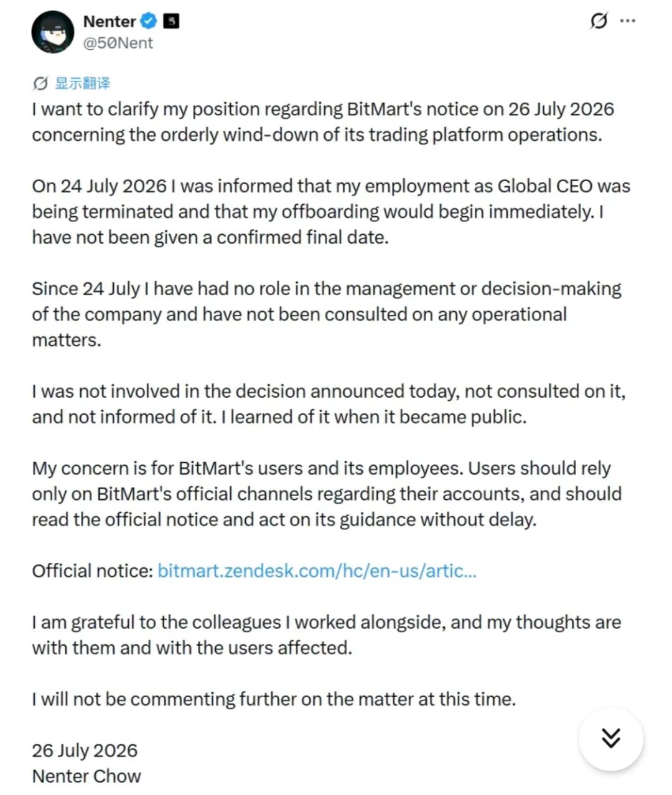The height and width of the screenshot is (795, 672).
Task: Click the black square affiliation badge
Action: 171,21
